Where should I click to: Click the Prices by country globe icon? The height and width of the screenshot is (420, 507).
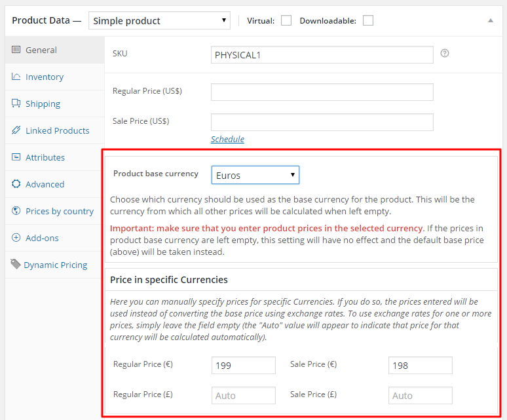click(x=16, y=211)
